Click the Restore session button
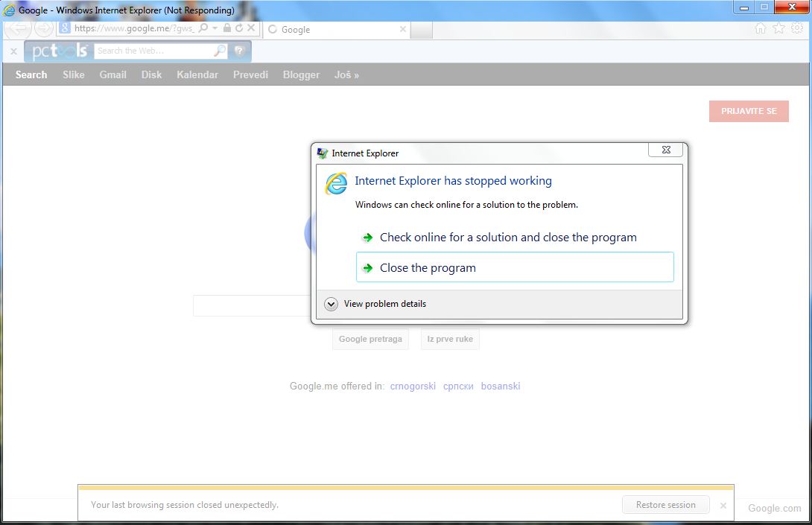Screen dimensions: 812x525 (665, 505)
